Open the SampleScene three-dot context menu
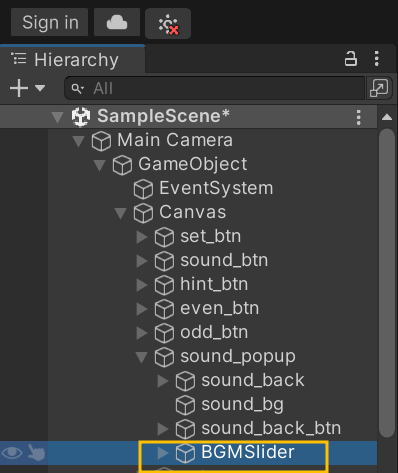The width and height of the screenshot is (398, 473). pyautogui.click(x=359, y=117)
